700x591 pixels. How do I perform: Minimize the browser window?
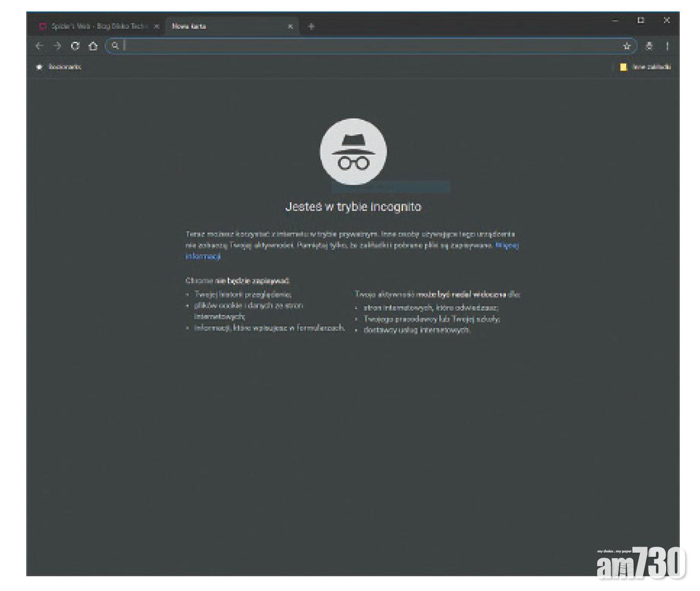(615, 20)
